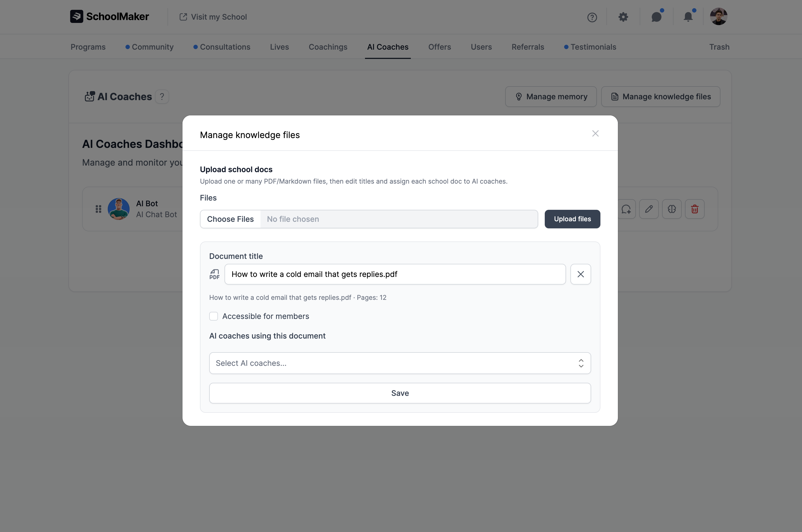Open the Select AI coaches dropdown
Image resolution: width=802 pixels, height=532 pixels.
(x=400, y=363)
